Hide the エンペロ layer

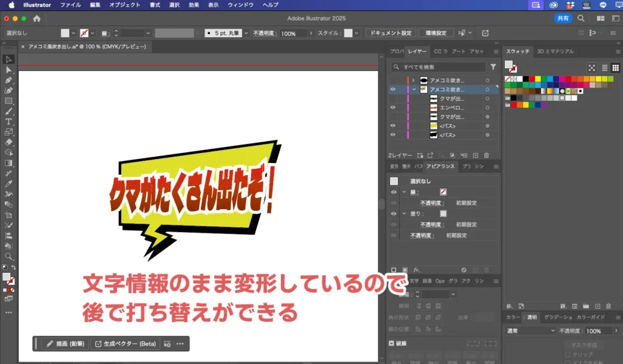392,107
